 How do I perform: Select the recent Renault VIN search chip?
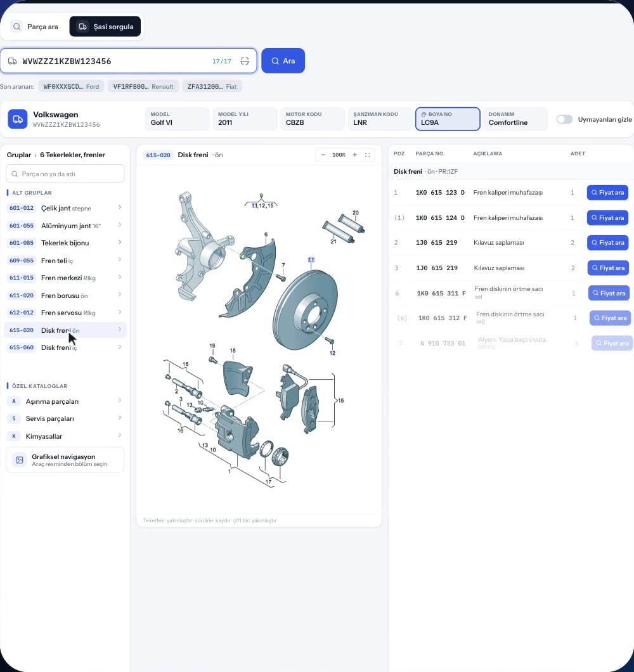(x=143, y=87)
